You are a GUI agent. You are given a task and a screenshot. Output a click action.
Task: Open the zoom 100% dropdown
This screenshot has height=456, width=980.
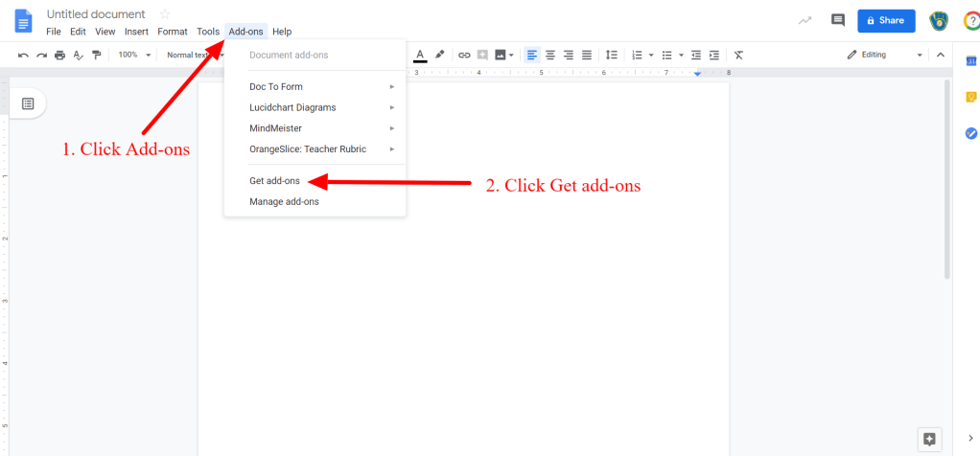click(x=134, y=56)
